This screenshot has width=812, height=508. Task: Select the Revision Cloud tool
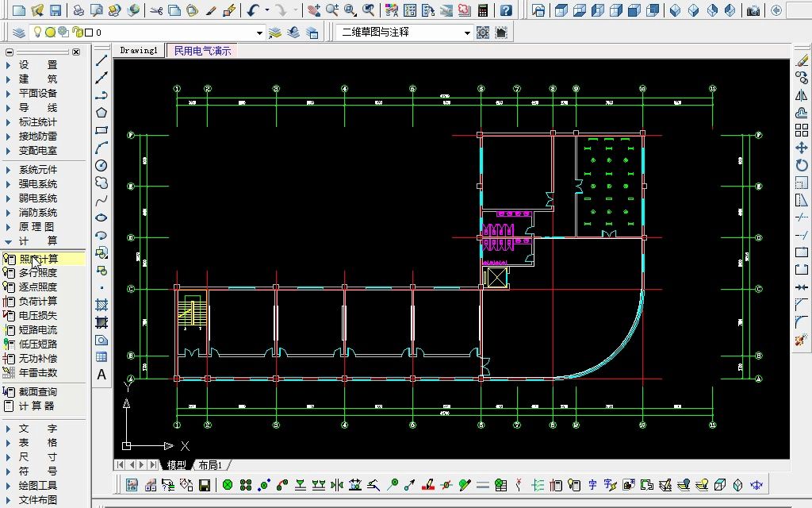pyautogui.click(x=101, y=183)
